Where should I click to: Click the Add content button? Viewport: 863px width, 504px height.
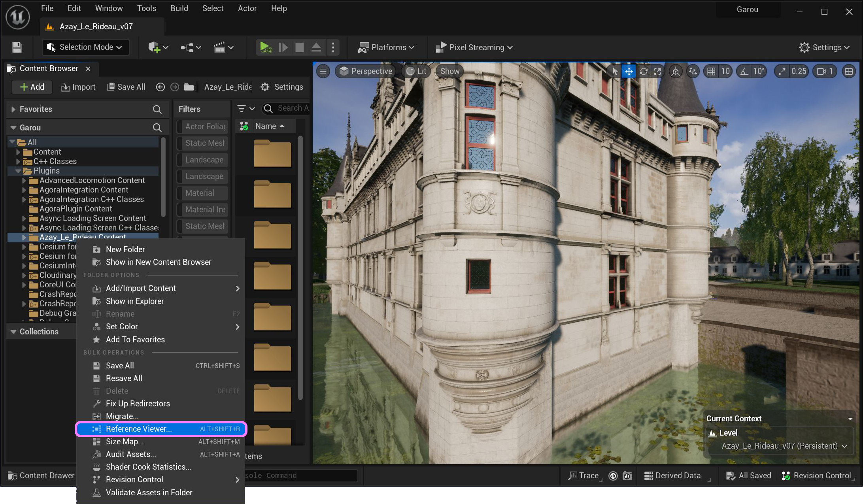coord(32,87)
